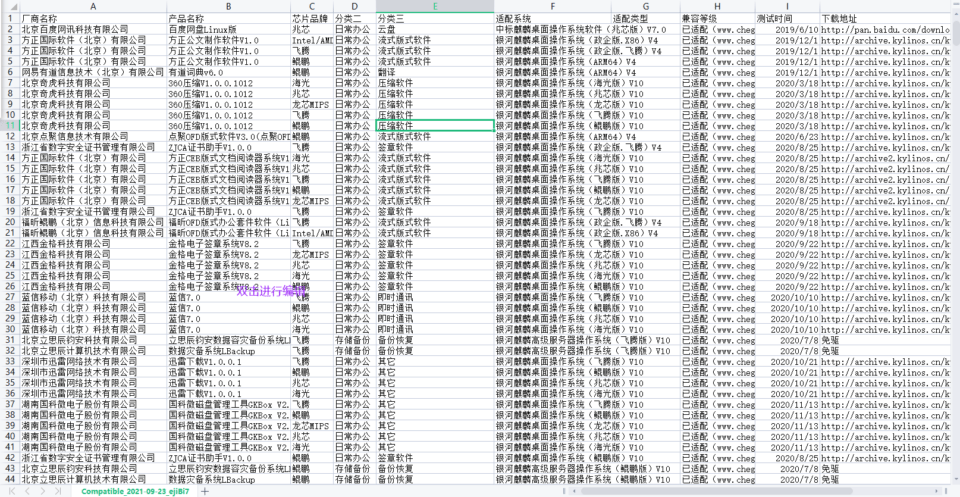Open the Compatible_2021-09-23_ejiBi7 sheet tab
Image resolution: width=960 pixels, height=497 pixels.
(x=135, y=491)
